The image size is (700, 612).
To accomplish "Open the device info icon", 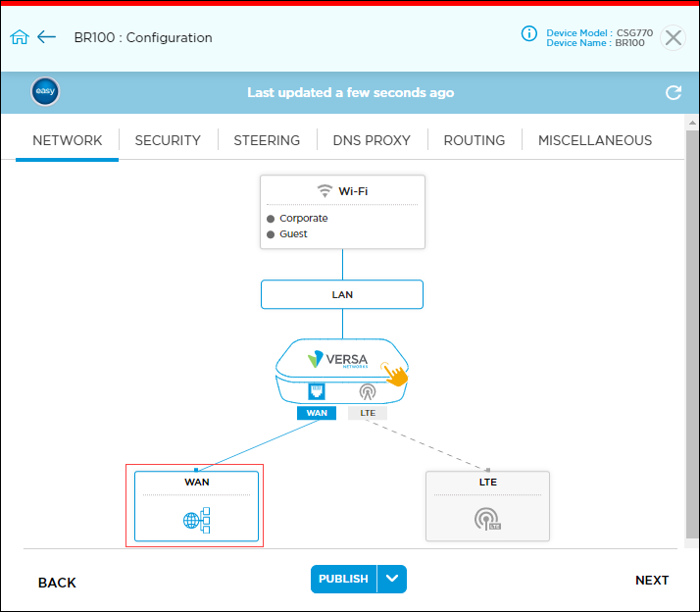I will coord(529,33).
